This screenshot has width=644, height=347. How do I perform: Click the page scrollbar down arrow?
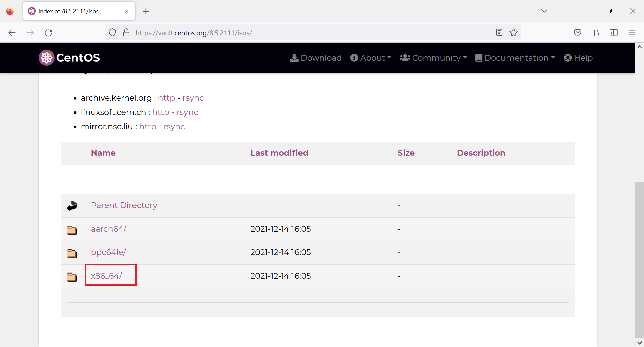coord(640,343)
